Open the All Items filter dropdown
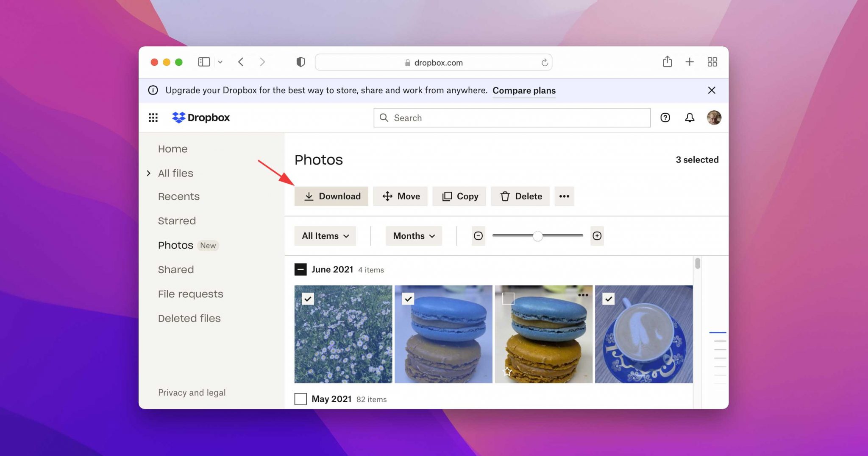Screen dimensions: 868x456 pos(325,236)
